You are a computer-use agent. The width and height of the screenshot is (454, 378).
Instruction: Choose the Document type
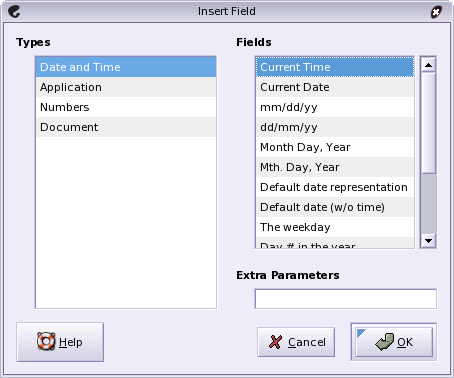click(126, 127)
